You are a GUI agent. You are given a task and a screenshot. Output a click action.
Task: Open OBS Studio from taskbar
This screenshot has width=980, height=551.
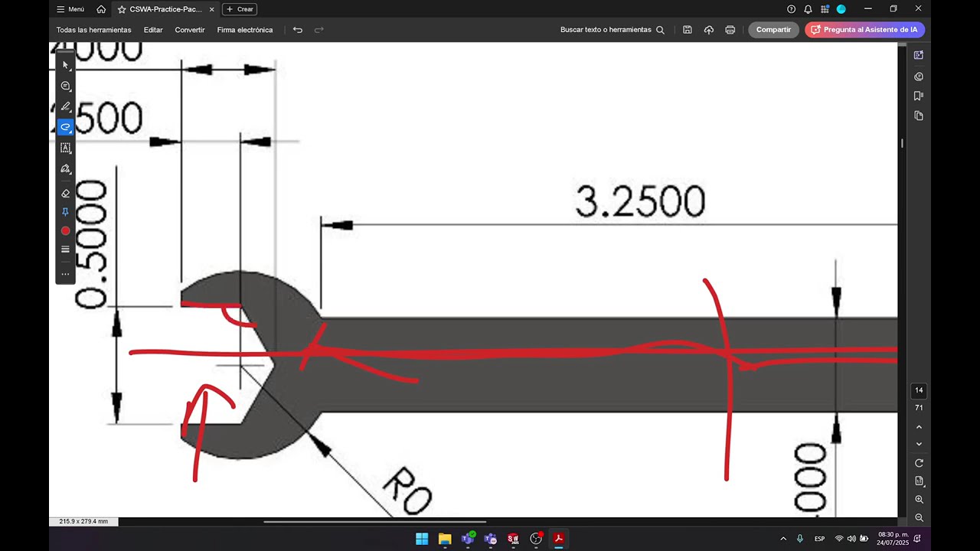point(536,539)
